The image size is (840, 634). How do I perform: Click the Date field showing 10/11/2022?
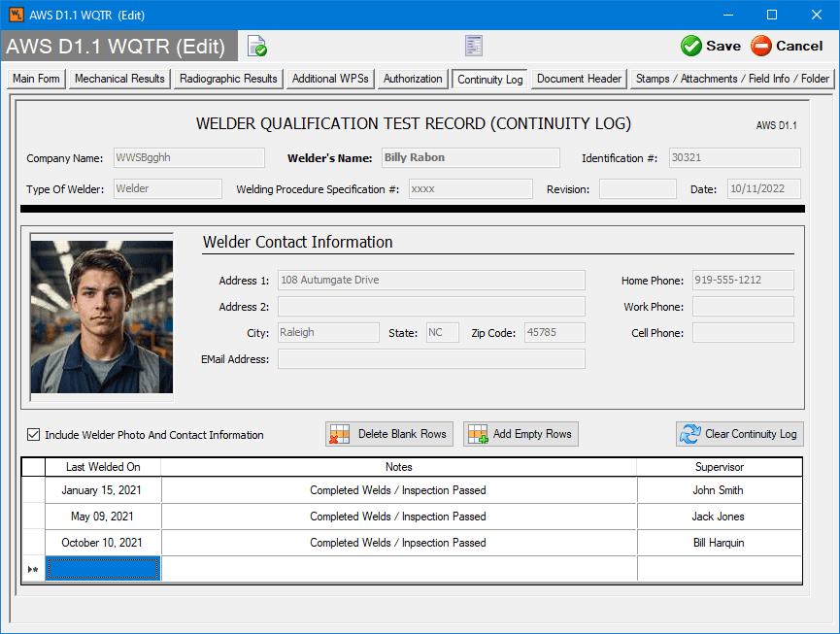point(764,188)
